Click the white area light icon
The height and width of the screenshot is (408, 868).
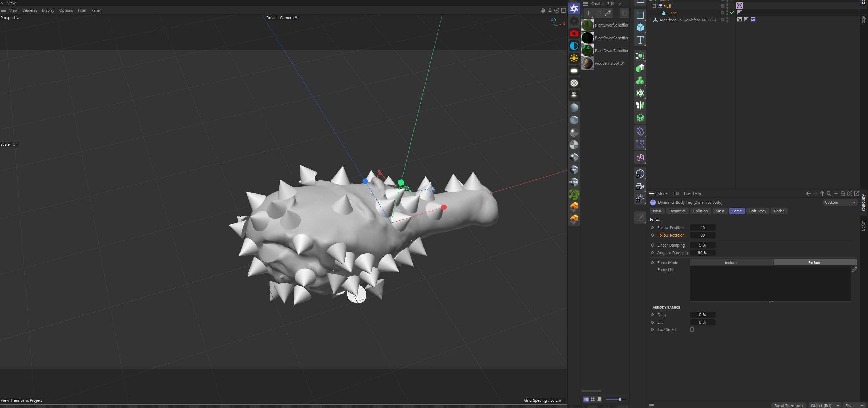pos(574,71)
